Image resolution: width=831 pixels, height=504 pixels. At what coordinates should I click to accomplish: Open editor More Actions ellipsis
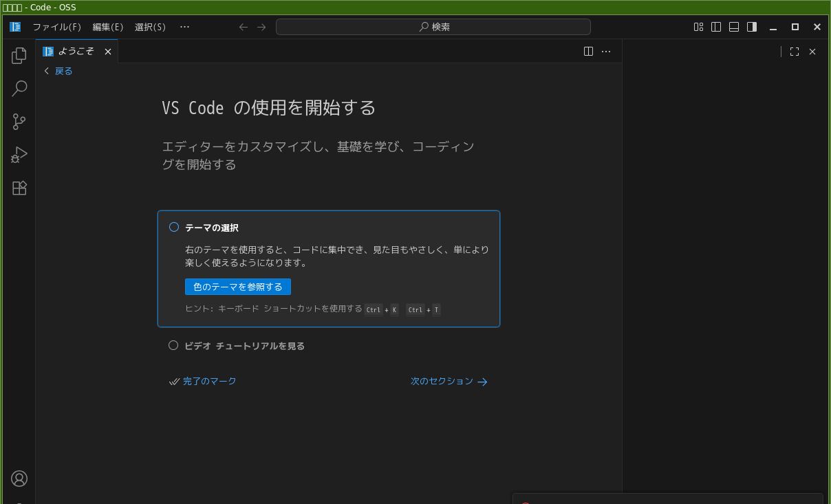coord(606,51)
